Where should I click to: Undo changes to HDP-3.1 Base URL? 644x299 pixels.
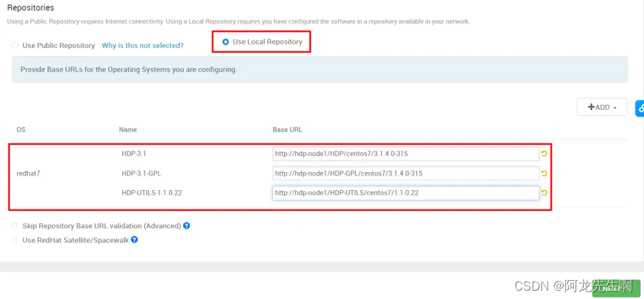point(544,154)
